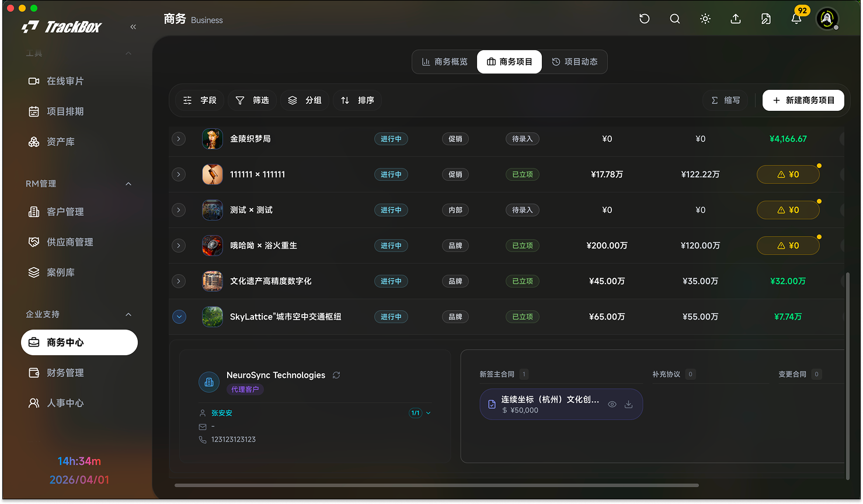Open search from the magnifier icon
The height and width of the screenshot is (504, 863).
click(675, 19)
